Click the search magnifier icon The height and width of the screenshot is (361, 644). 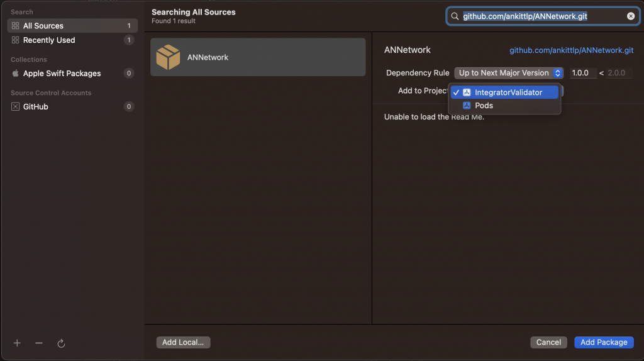click(455, 16)
